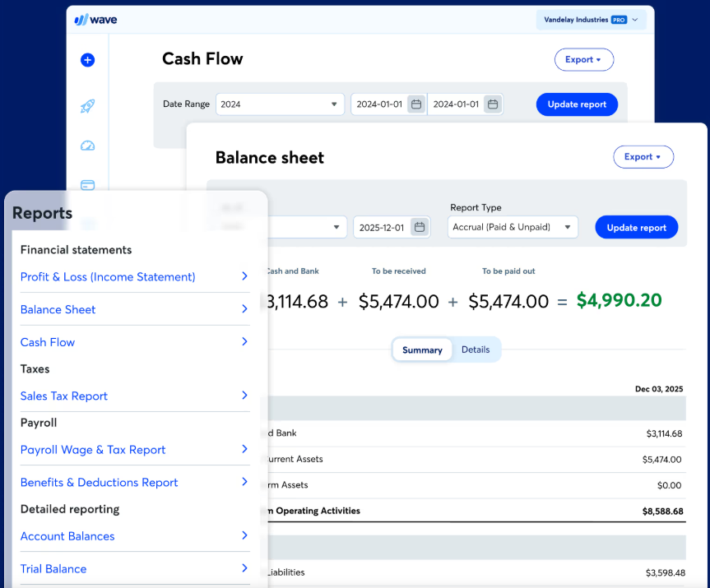The image size is (710, 588).
Task: Click chevron beside Sales Tax Report
Action: click(244, 396)
